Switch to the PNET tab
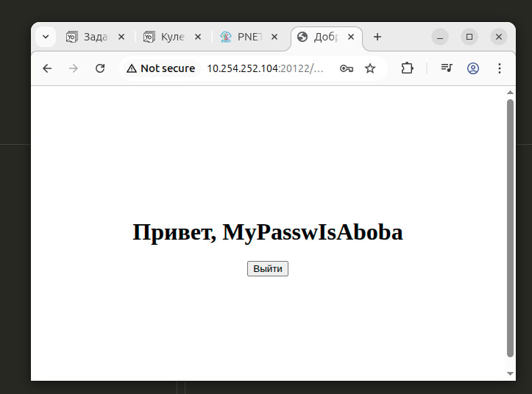532x394 pixels. (243, 37)
